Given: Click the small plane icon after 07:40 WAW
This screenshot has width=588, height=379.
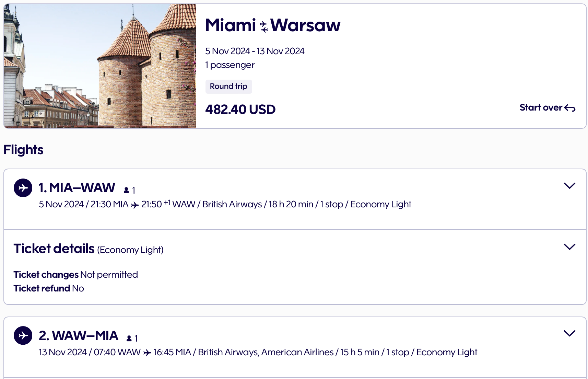Looking at the screenshot, I should coord(147,353).
